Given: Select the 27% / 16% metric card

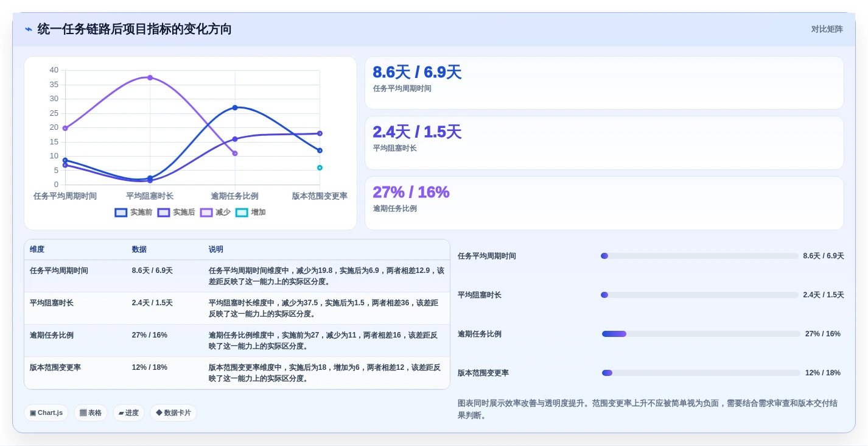Looking at the screenshot, I should (x=604, y=203).
